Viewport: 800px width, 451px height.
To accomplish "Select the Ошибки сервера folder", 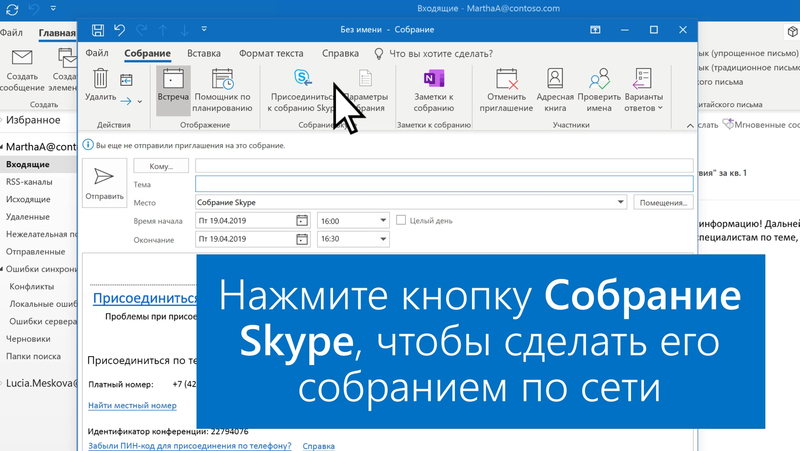I will 43,321.
